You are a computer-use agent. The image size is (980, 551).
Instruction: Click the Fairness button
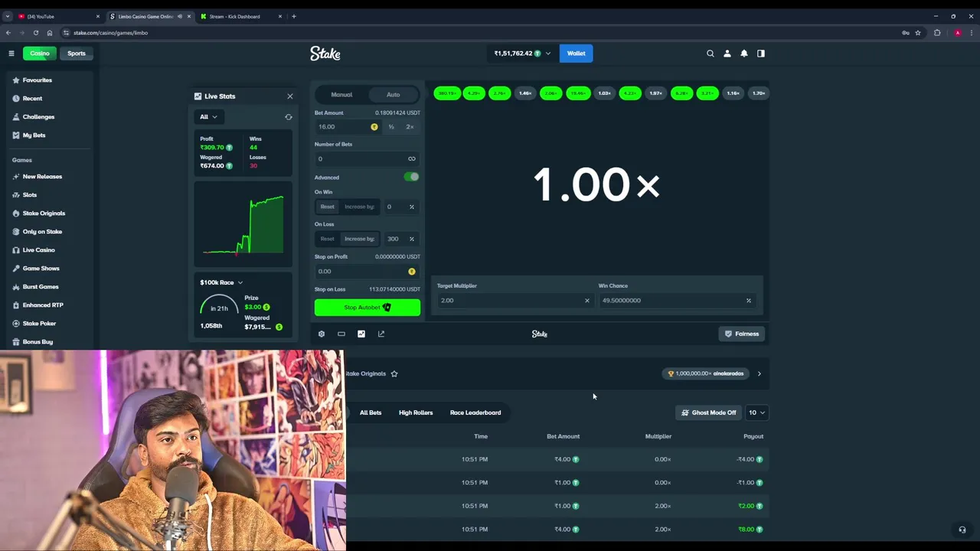pos(742,334)
